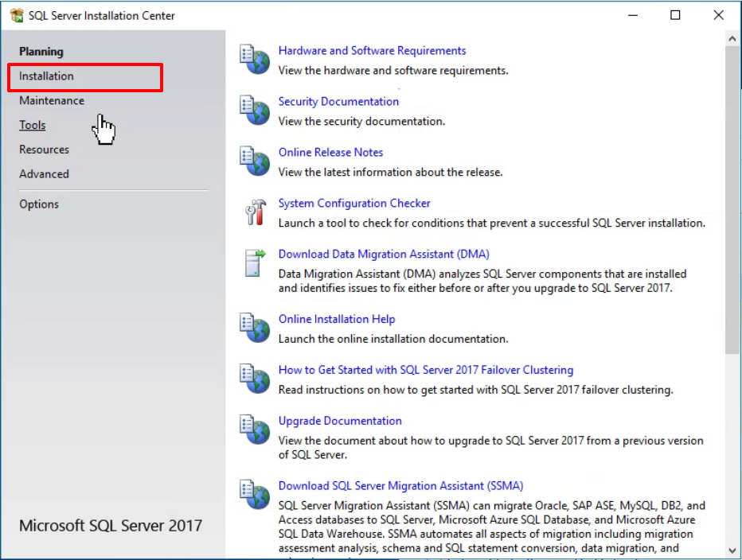The height and width of the screenshot is (560, 742).
Task: Click the scrollbar down arrow
Action: [x=732, y=550]
